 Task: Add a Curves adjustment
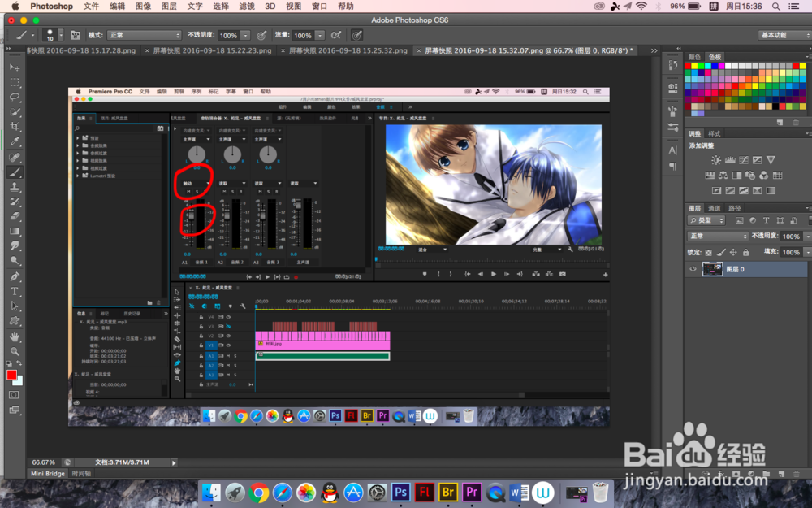point(744,160)
